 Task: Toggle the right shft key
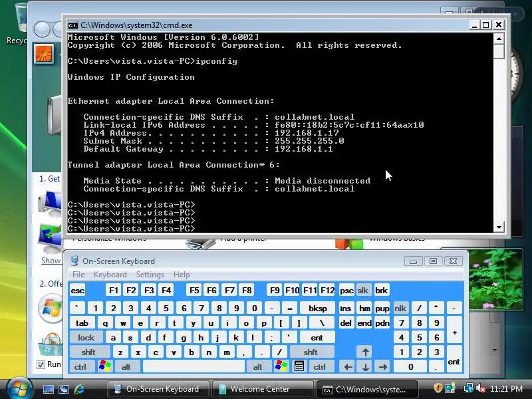(311, 352)
